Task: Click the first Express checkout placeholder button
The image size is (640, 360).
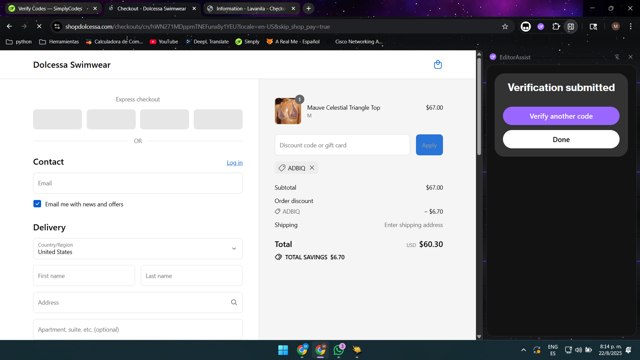Action: (58, 119)
